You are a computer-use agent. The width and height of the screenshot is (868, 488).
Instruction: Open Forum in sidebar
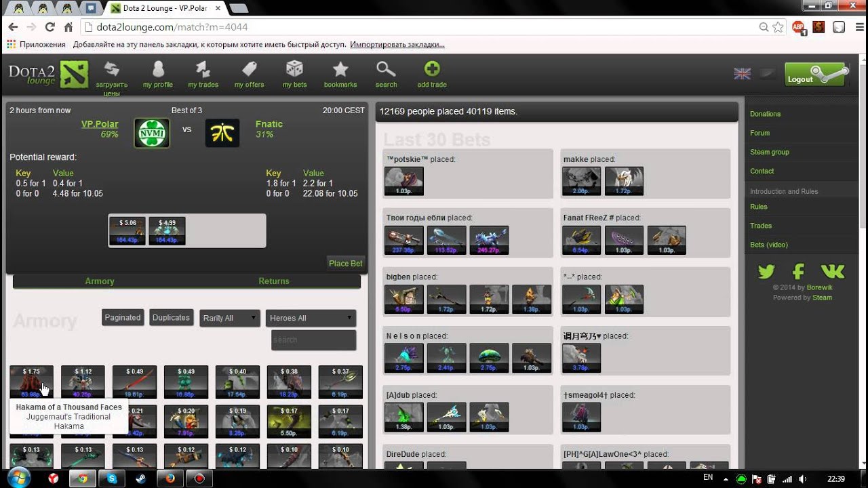pyautogui.click(x=760, y=133)
